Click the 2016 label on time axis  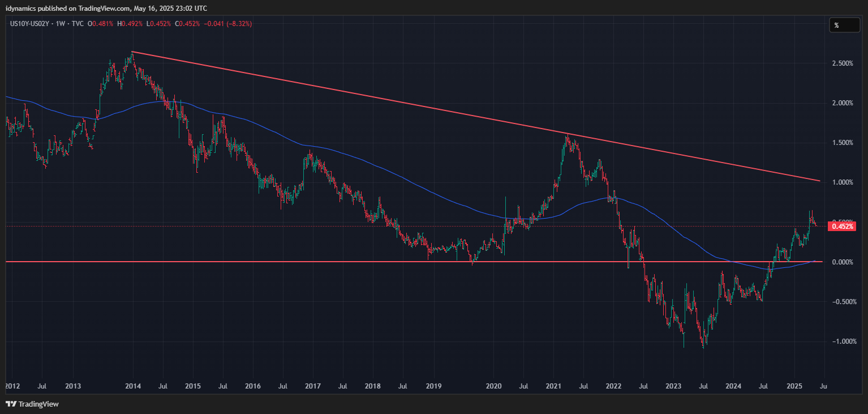[x=252, y=386]
